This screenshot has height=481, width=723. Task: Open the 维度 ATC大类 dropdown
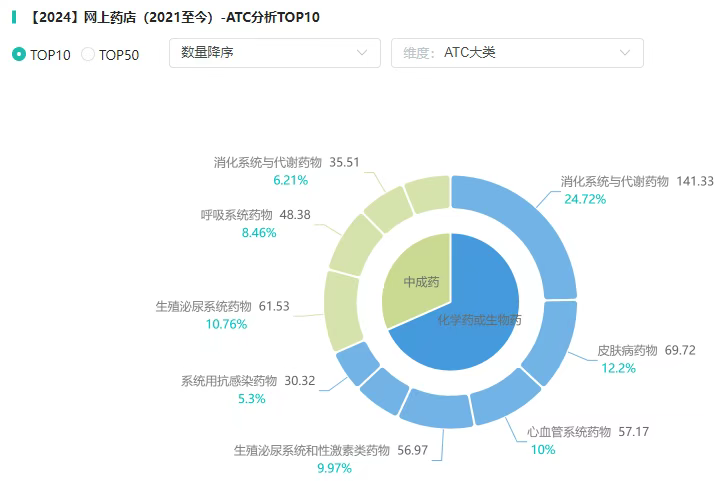516,53
